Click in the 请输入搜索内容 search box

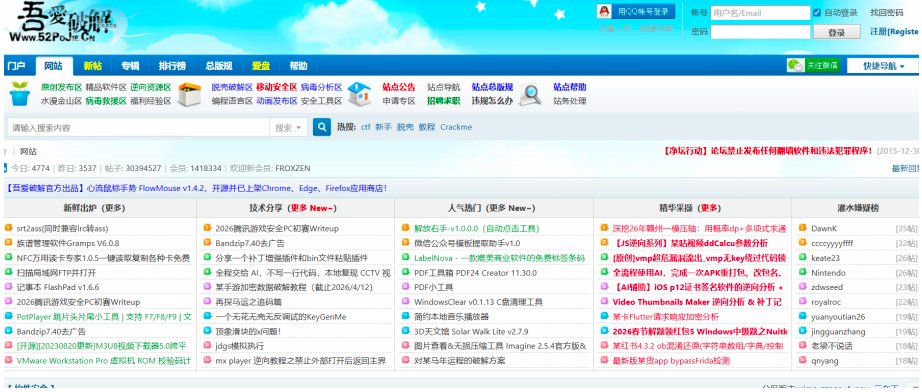pos(138,127)
